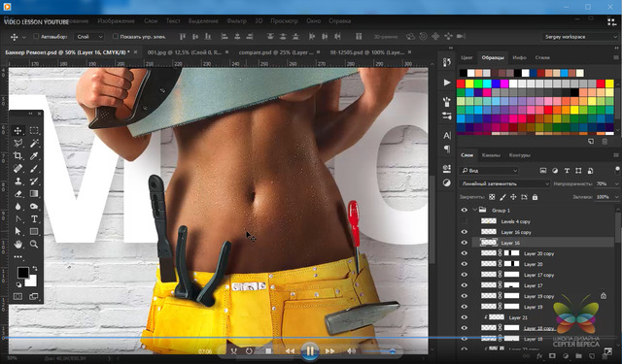Select the Move tool in toolbox

[x=17, y=131]
